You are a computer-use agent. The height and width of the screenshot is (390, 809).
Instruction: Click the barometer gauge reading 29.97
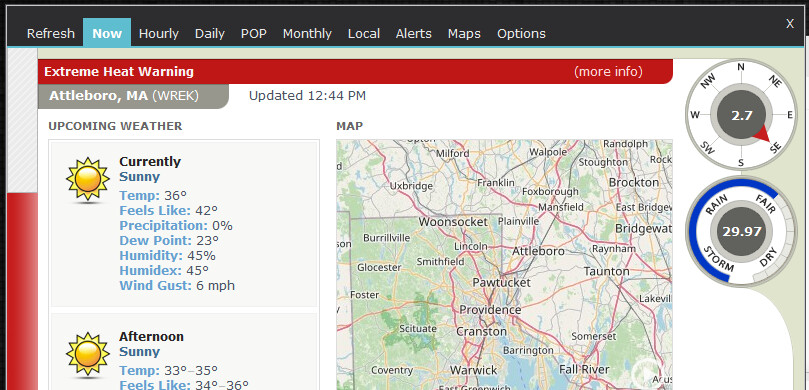coord(741,231)
